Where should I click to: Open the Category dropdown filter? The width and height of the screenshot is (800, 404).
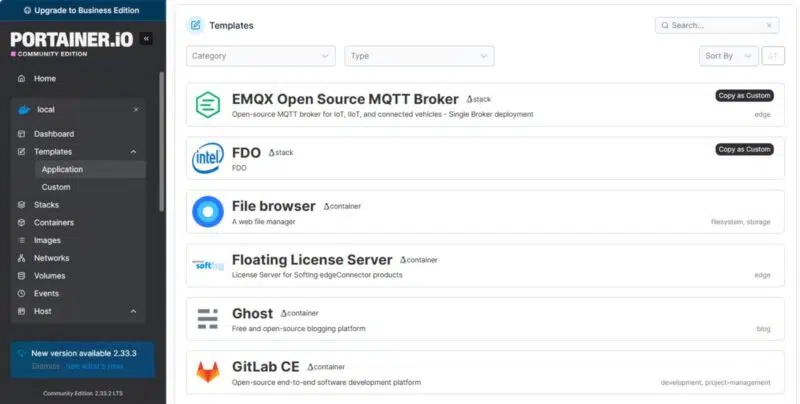[260, 56]
